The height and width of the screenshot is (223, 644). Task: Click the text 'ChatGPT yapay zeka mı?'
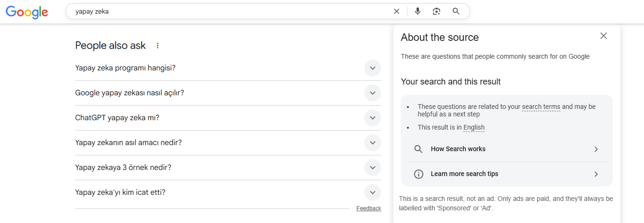click(x=117, y=118)
